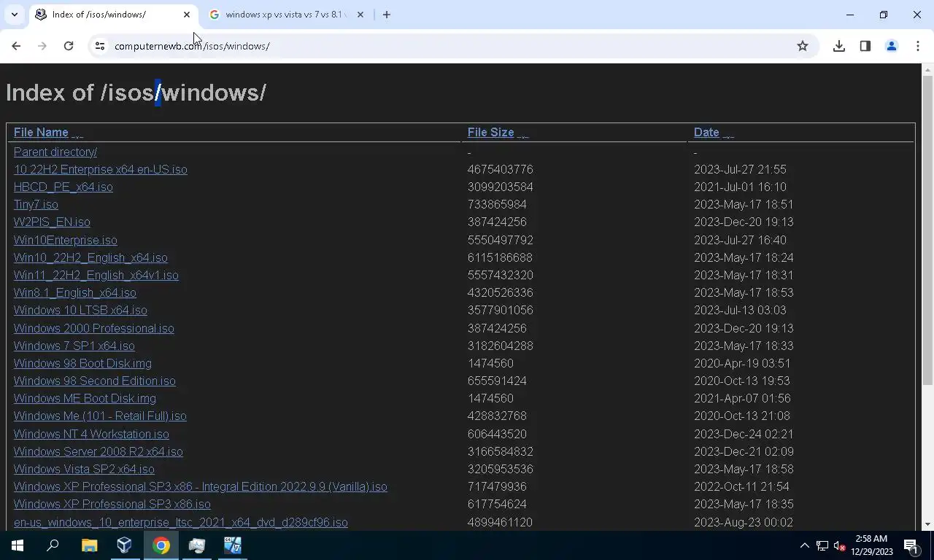Screen dimensions: 934x560
Task: Download Windows Me (101 - Retail Full).iso
Action: click(100, 416)
